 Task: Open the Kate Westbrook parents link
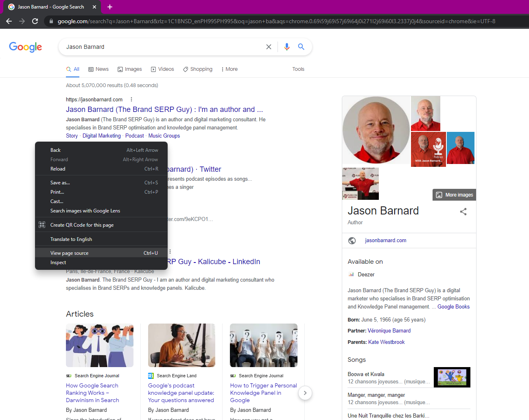click(386, 342)
